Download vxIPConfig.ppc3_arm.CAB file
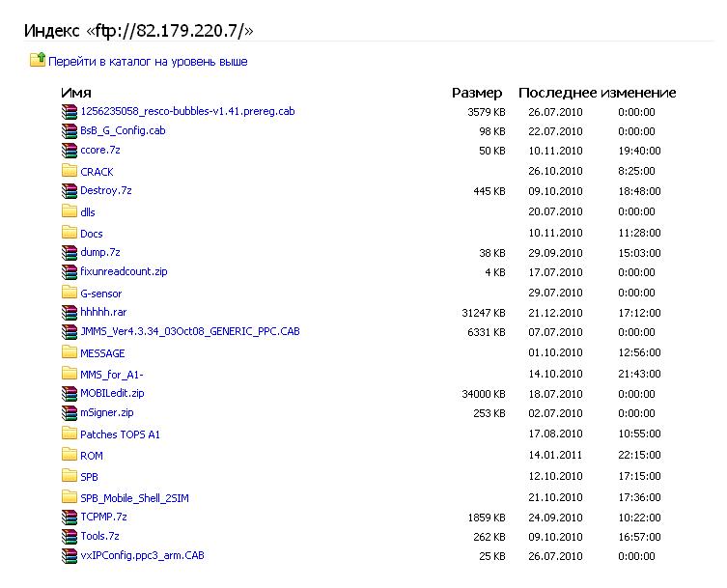727x588 pixels. click(x=142, y=555)
